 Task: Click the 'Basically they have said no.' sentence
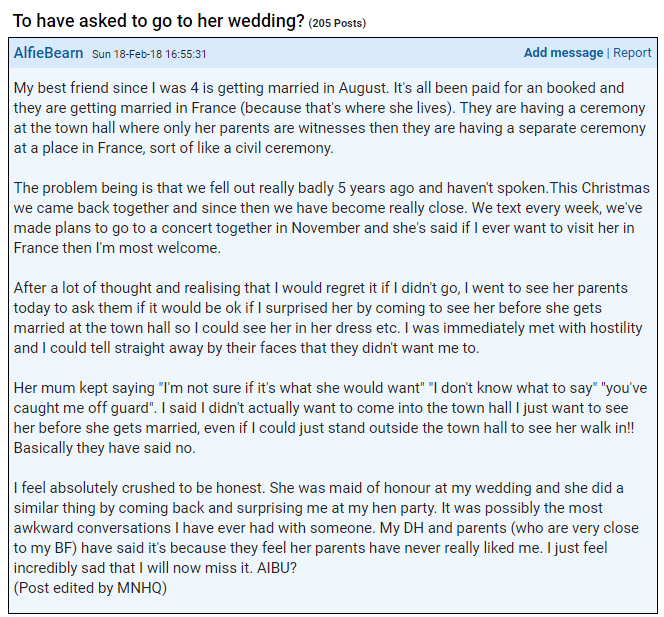(105, 448)
